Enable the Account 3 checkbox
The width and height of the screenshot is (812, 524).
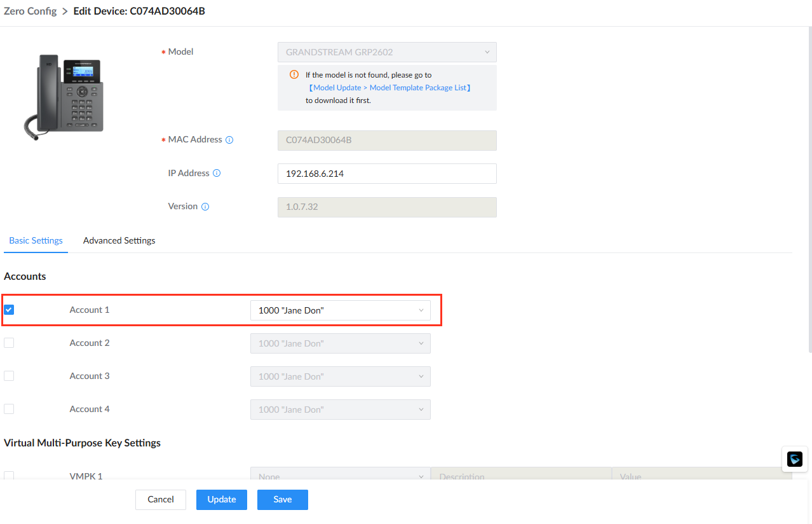tap(9, 376)
